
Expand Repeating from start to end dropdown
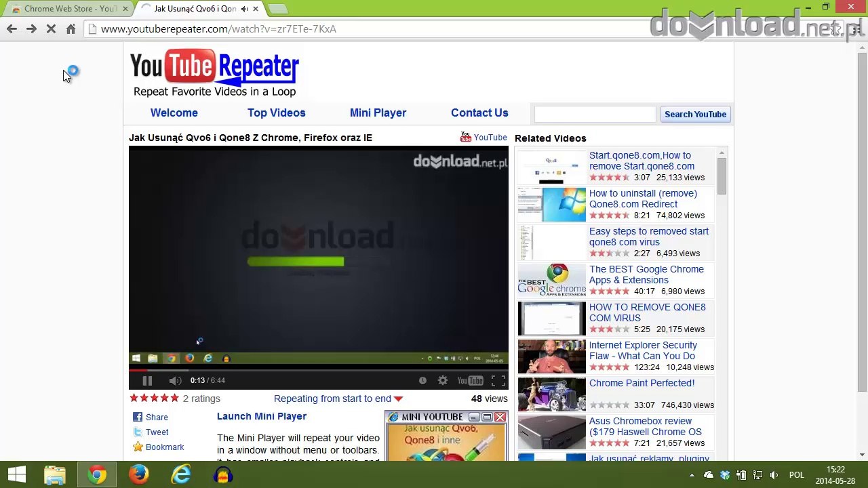pyautogui.click(x=338, y=399)
